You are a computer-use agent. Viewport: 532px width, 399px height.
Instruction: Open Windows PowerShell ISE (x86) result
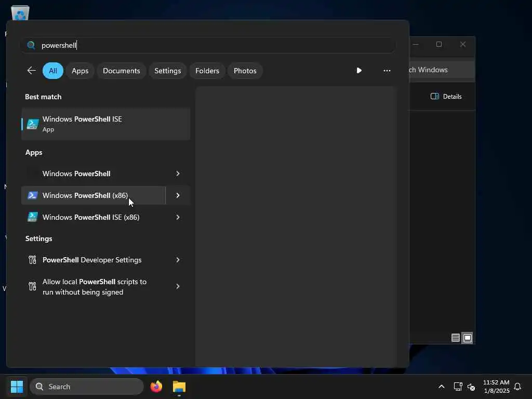pyautogui.click(x=94, y=217)
